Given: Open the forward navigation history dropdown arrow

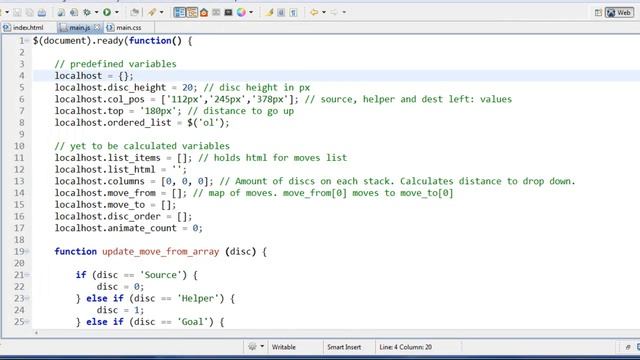Looking at the screenshot, I should (344, 13).
